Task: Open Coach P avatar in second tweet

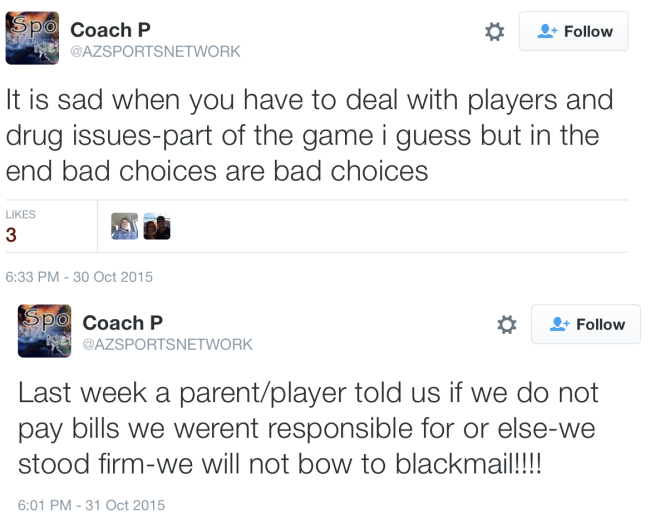Action: (x=44, y=331)
